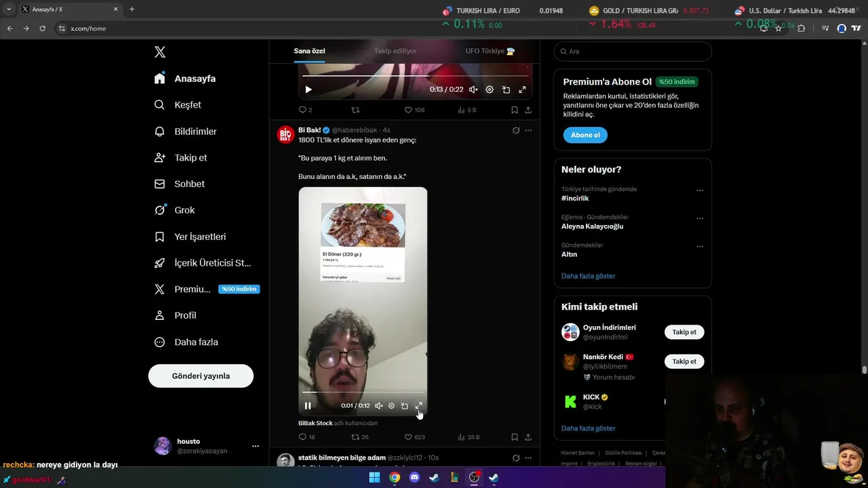Image resolution: width=868 pixels, height=488 pixels.
Task: Open Bildirimler notifications
Action: pyautogui.click(x=185, y=131)
